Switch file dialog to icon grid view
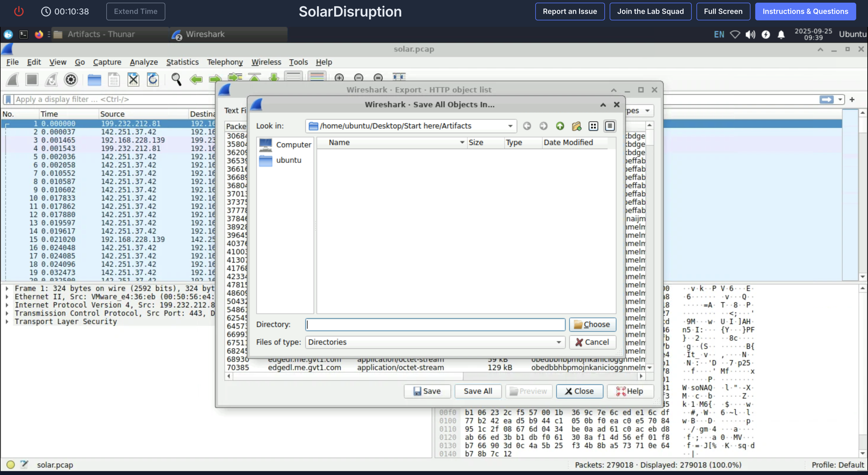Image resolution: width=868 pixels, height=475 pixels. (x=593, y=126)
